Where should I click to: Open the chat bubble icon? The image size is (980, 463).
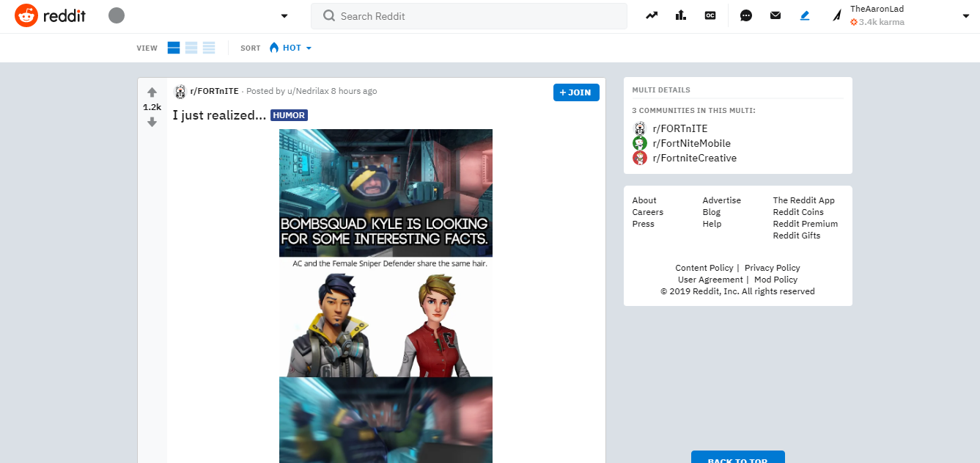746,15
